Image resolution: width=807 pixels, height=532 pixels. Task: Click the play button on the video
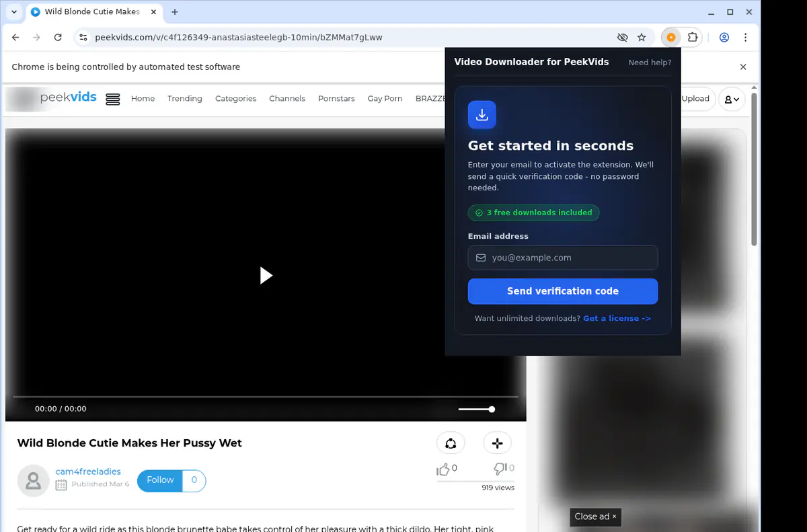(266, 275)
